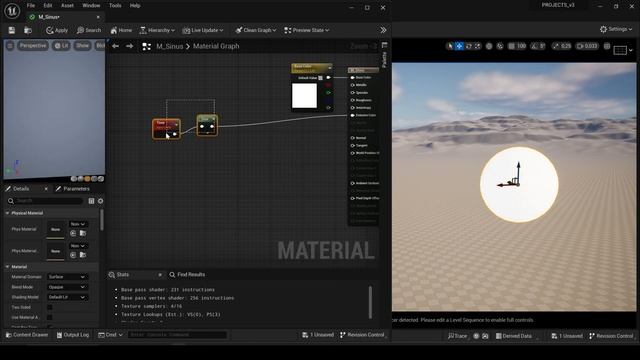
Task: Select the translate gizmo tool
Action: [459, 46]
